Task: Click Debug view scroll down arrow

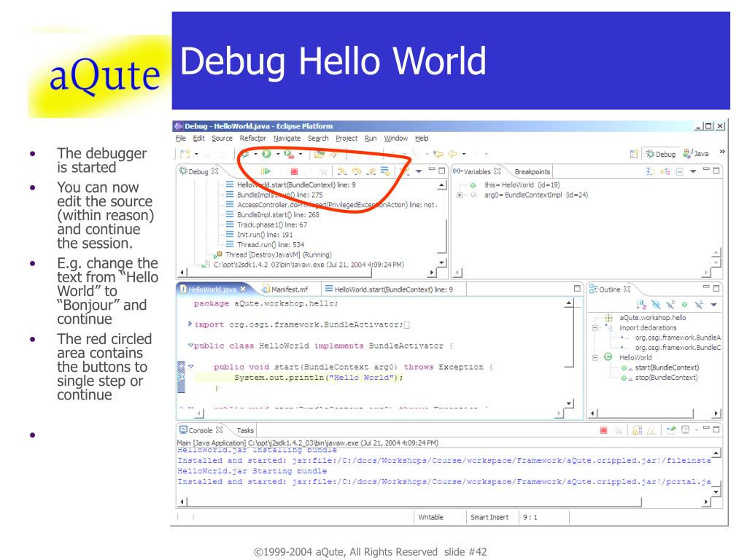Action: click(x=441, y=262)
